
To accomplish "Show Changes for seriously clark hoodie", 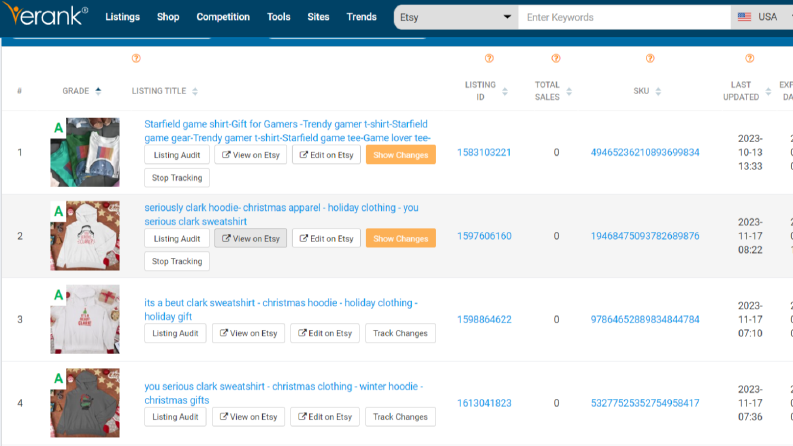I will pos(401,238).
